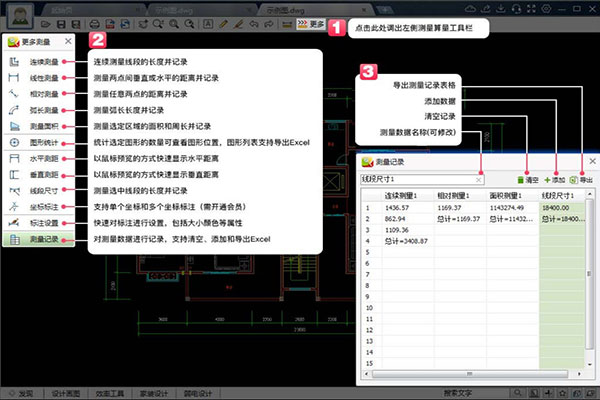Select 线段尺寸 segment dimension tool
Screen dimensions: 600x400
pyautogui.click(x=38, y=191)
